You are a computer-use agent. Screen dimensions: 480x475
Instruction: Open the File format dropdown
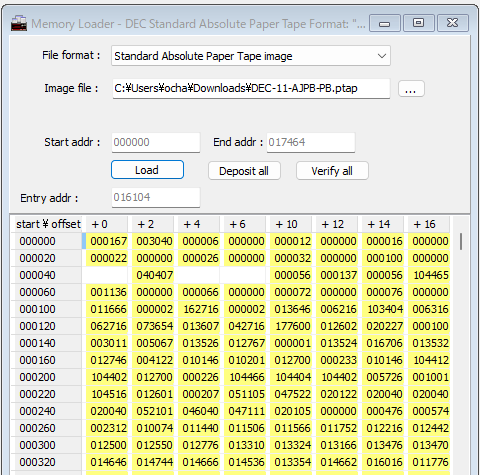click(x=251, y=56)
